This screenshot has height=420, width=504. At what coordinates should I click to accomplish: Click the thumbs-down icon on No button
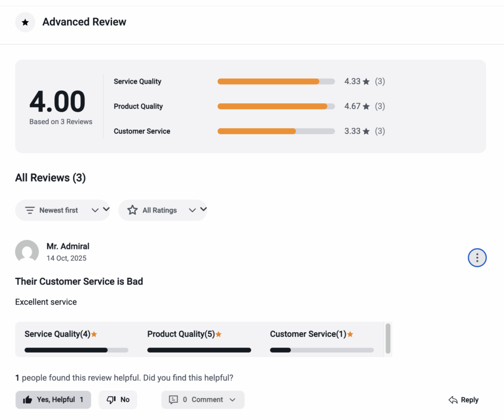pos(111,400)
